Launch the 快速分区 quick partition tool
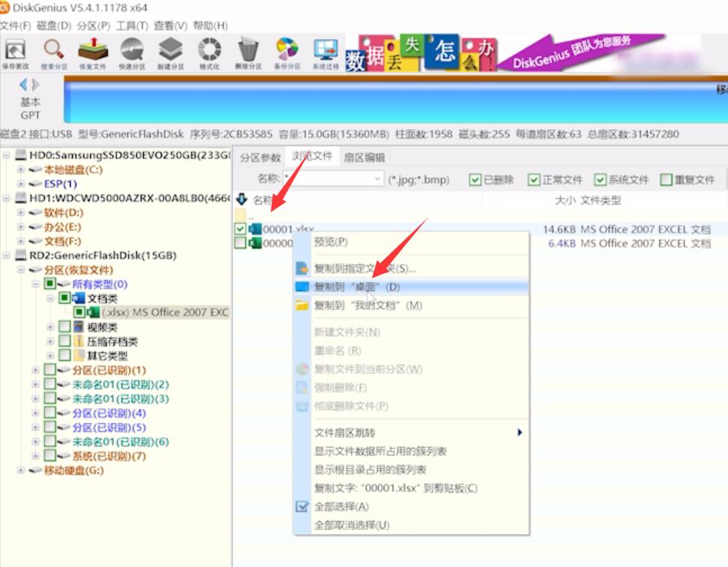This screenshot has height=567, width=728. 132,52
